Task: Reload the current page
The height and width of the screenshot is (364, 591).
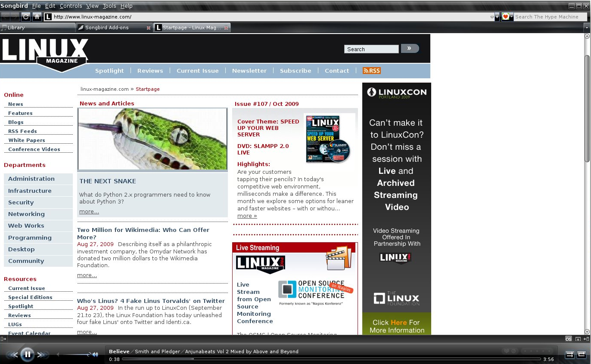Action: 26,17
